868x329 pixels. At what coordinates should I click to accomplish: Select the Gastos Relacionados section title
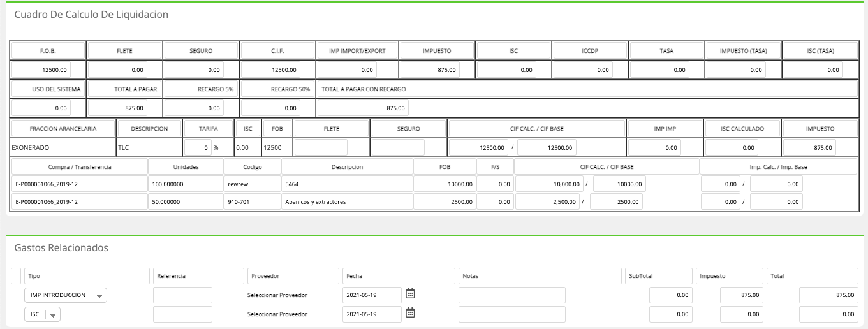(x=61, y=248)
